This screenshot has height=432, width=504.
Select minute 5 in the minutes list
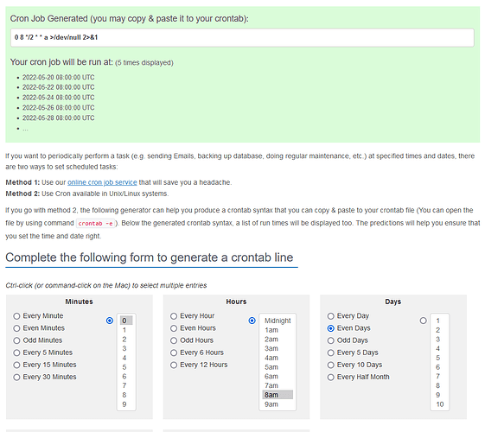click(126, 367)
